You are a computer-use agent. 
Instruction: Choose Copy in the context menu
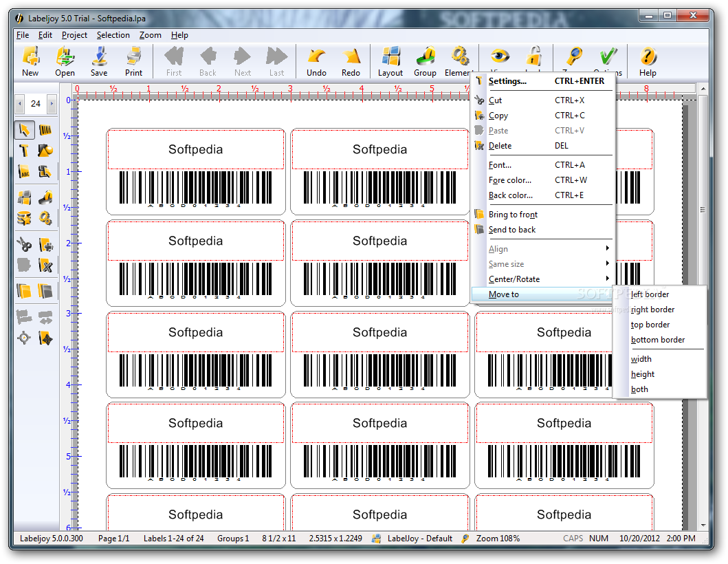542,116
